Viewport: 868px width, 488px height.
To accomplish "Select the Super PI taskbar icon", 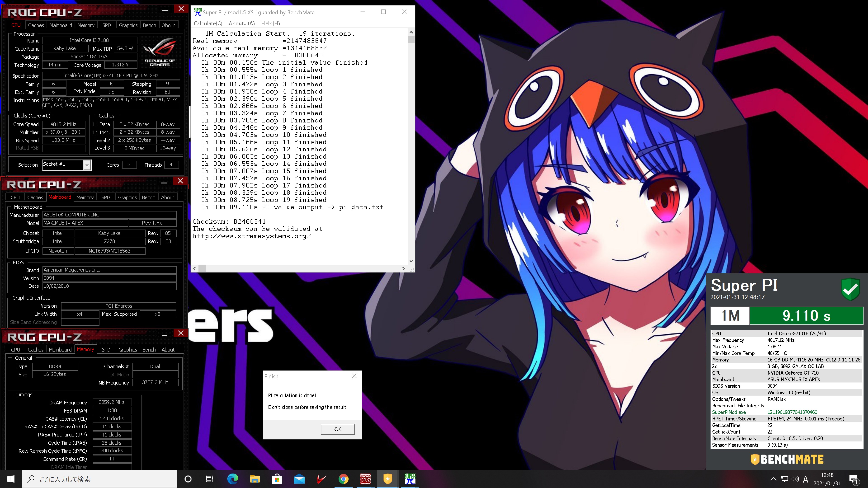I will click(410, 479).
